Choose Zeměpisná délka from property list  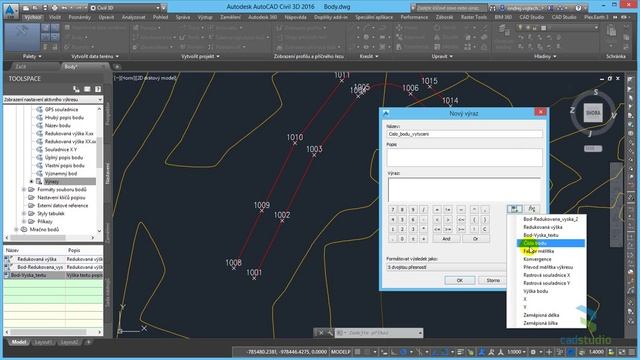[541, 315]
